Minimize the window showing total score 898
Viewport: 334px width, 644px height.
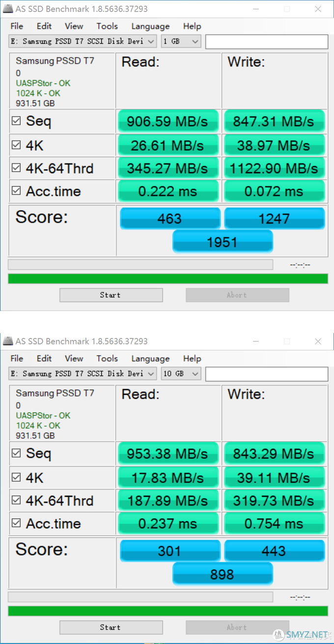coord(256,341)
